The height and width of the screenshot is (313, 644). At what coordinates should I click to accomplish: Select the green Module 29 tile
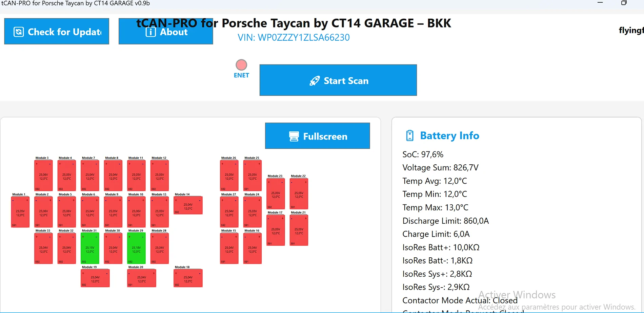point(136,248)
